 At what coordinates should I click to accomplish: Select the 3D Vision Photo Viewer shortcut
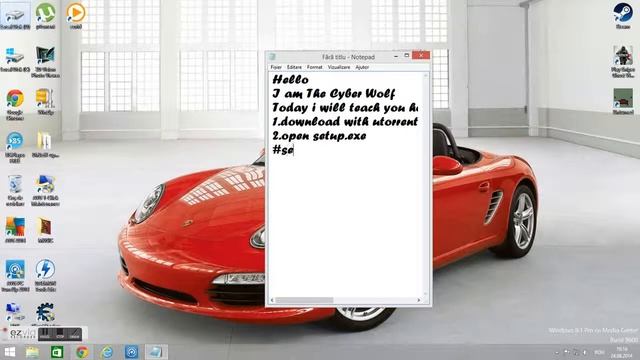pos(45,62)
